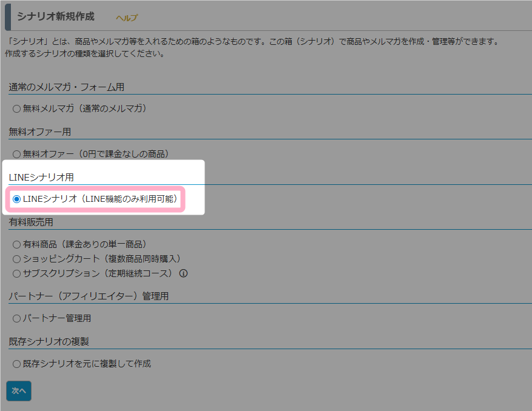The height and width of the screenshot is (411, 532).
Task: Select 既存シナリオを元に複製して作成 radio option
Action: point(16,364)
